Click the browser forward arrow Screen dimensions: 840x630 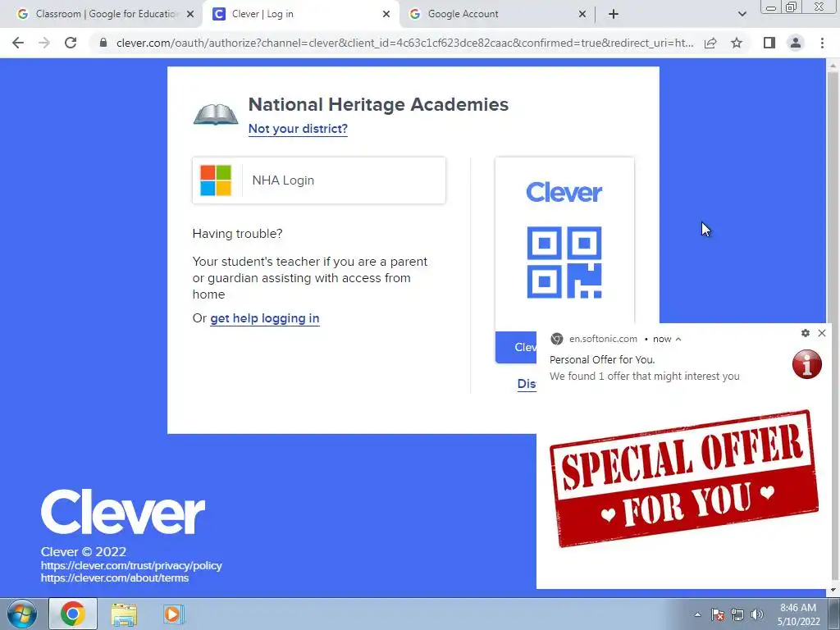pos(44,43)
